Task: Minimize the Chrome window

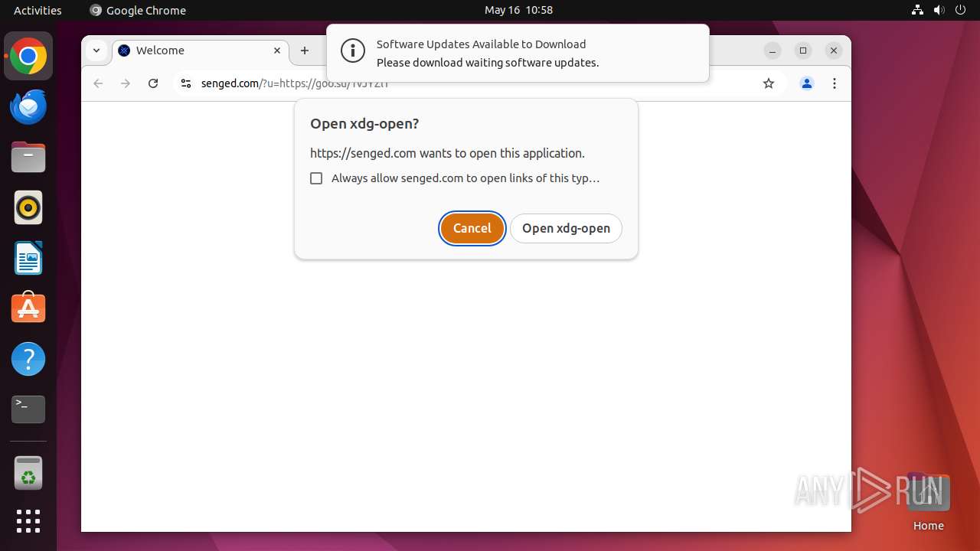Action: (x=773, y=51)
